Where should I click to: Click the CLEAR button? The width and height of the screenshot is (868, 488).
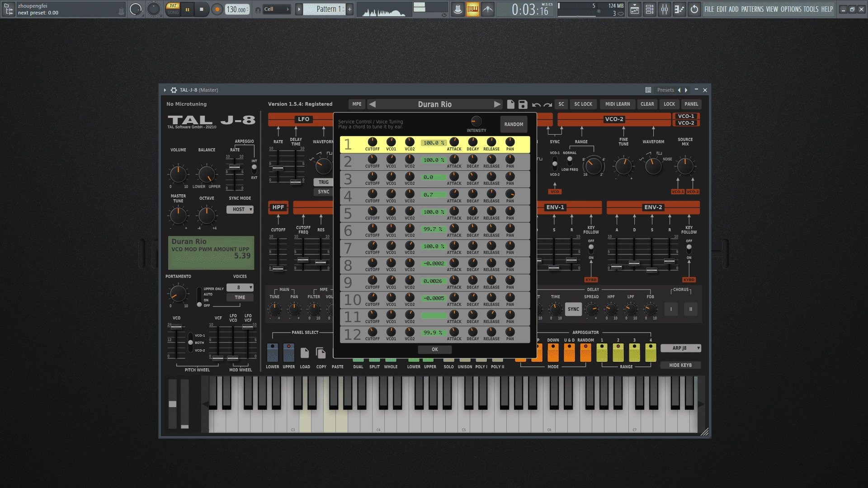[647, 104]
